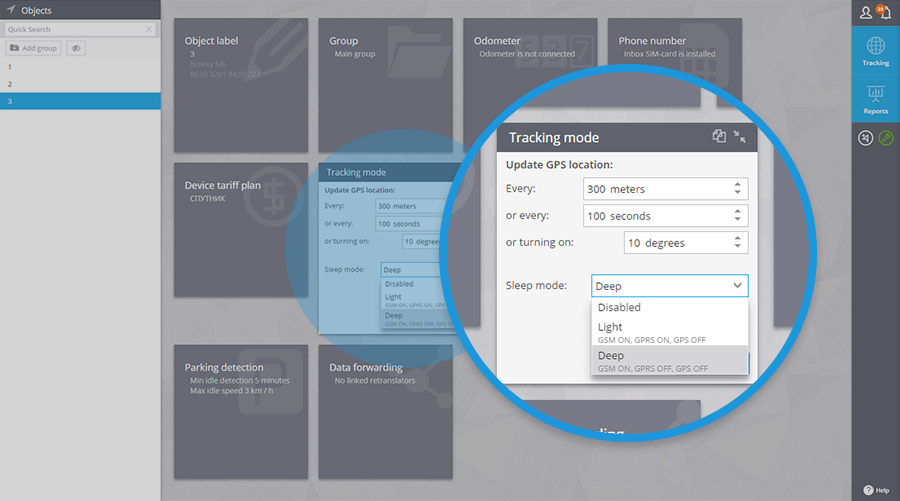Open Help at bottom right

pos(876,490)
